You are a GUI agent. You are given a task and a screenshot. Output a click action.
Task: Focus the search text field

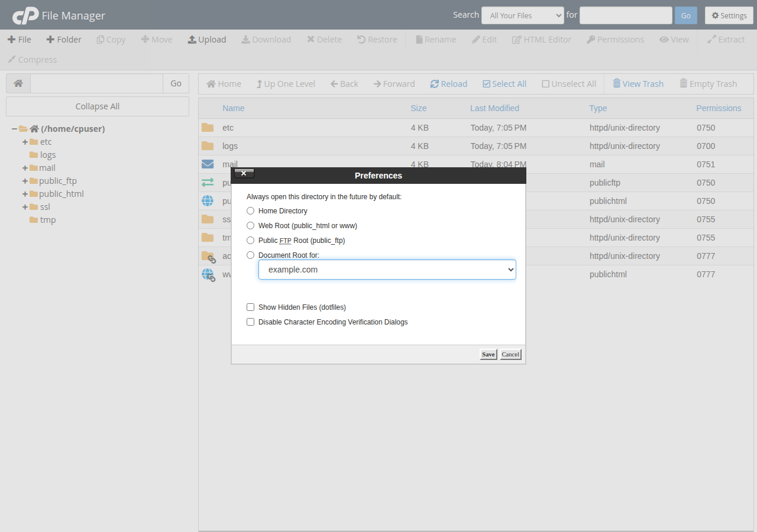626,15
